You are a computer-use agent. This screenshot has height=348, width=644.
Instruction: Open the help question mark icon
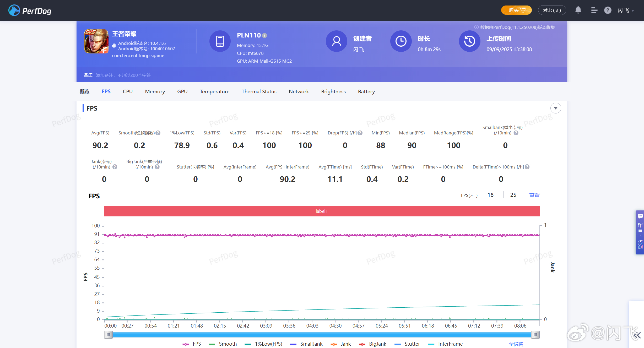coord(608,10)
